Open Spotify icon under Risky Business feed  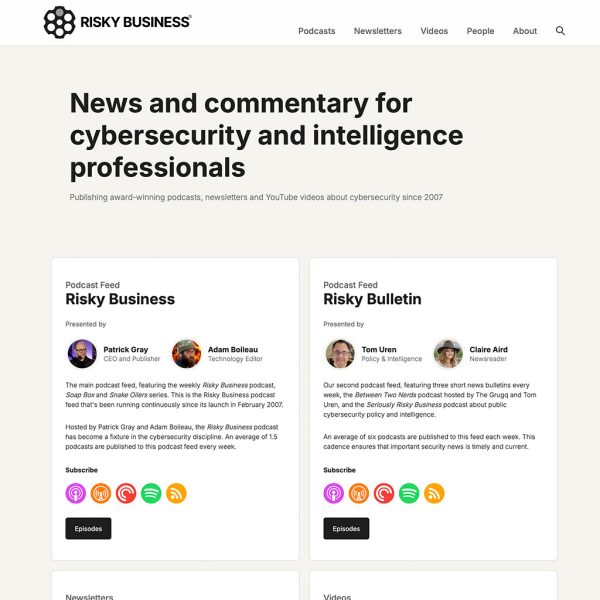pyautogui.click(x=151, y=493)
